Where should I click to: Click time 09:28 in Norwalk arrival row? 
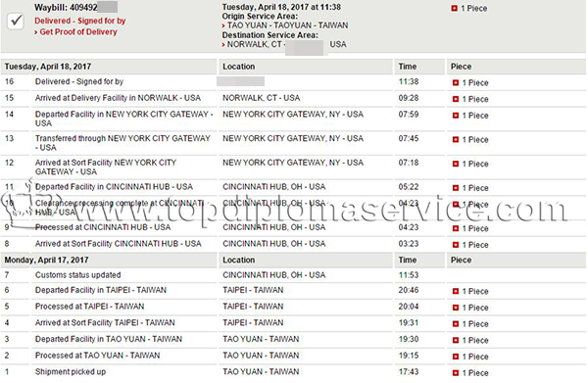click(409, 98)
